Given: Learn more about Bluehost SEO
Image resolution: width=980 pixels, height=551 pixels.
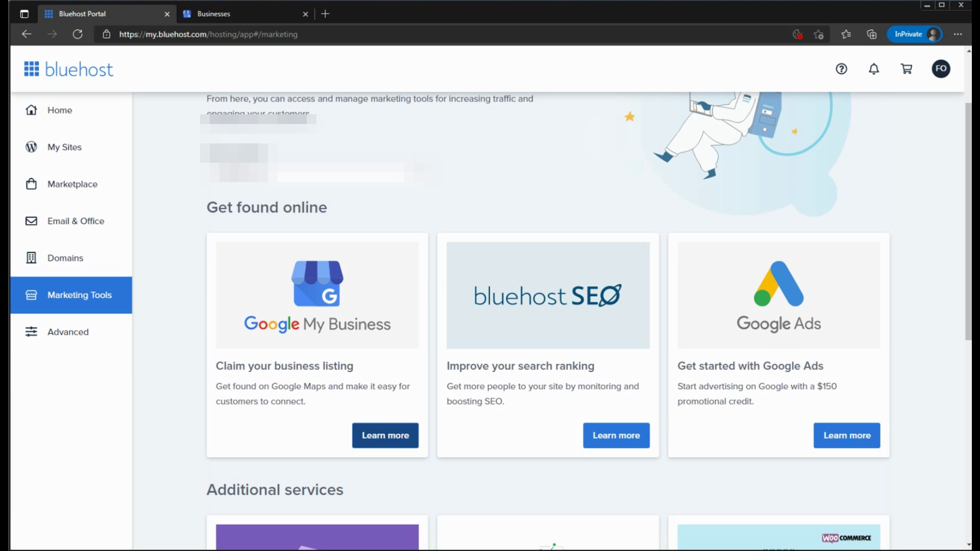Looking at the screenshot, I should (616, 435).
